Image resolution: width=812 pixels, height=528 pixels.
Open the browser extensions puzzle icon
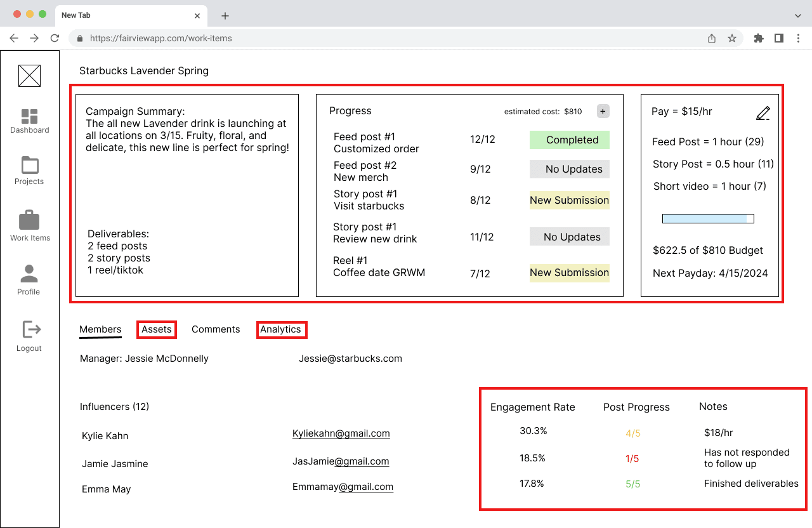point(759,38)
